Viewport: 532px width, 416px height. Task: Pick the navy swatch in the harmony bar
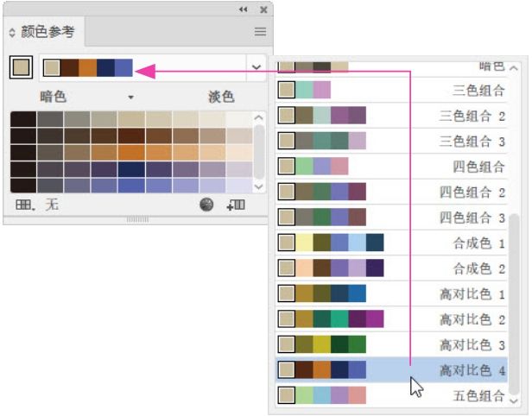click(105, 67)
